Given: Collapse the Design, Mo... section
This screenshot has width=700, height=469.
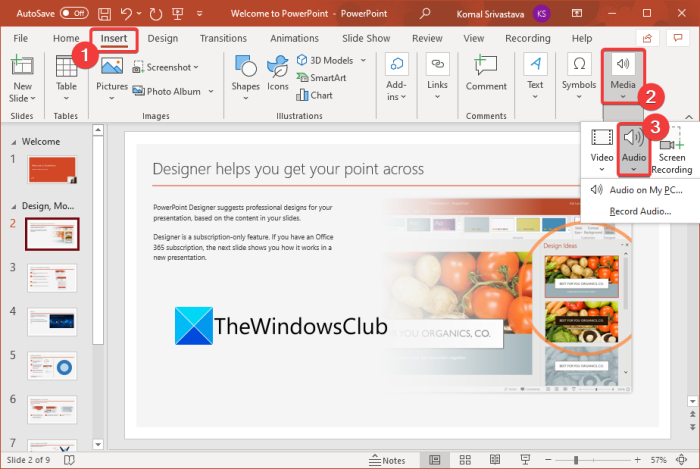Looking at the screenshot, I should pos(14,207).
